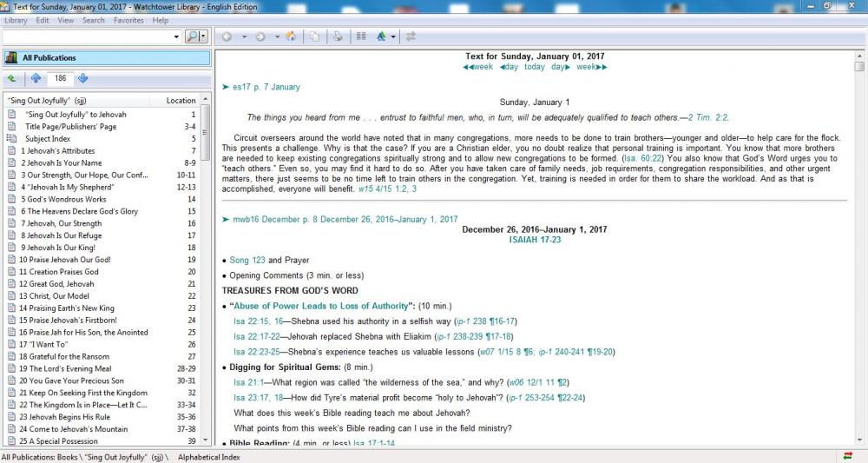This screenshot has width=868, height=463.
Task: Open the Back history dropdown arrow
Action: [x=244, y=36]
